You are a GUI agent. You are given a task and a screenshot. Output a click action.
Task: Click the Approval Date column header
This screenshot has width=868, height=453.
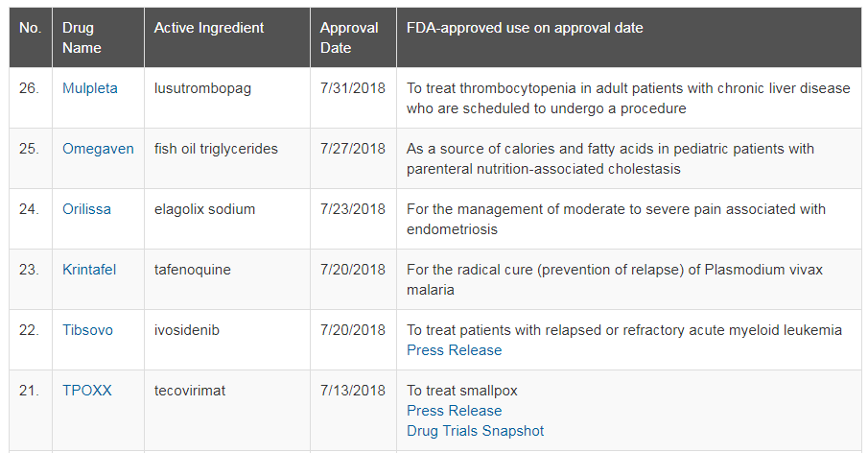(x=353, y=37)
